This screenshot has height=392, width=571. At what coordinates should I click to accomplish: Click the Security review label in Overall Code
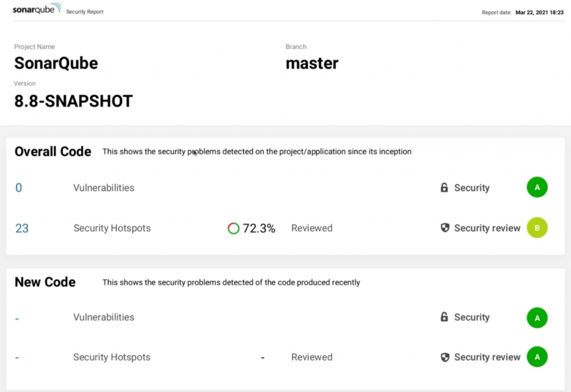click(x=487, y=228)
